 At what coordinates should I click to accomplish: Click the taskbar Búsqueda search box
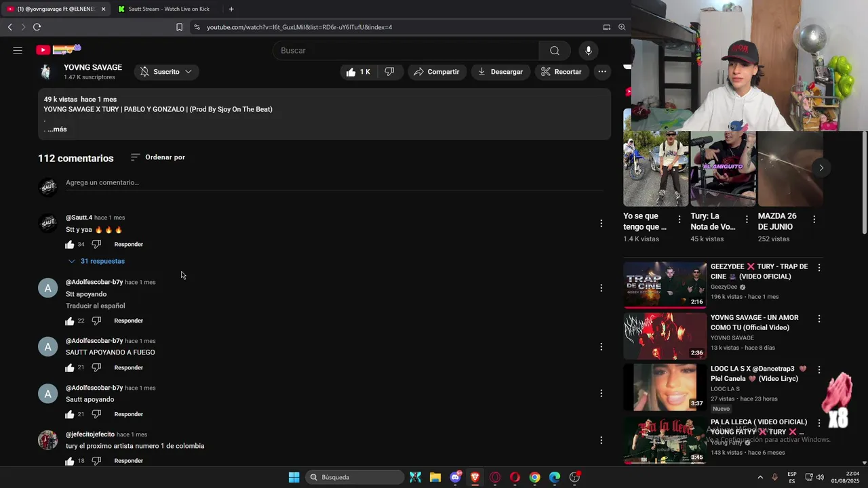coord(355,477)
